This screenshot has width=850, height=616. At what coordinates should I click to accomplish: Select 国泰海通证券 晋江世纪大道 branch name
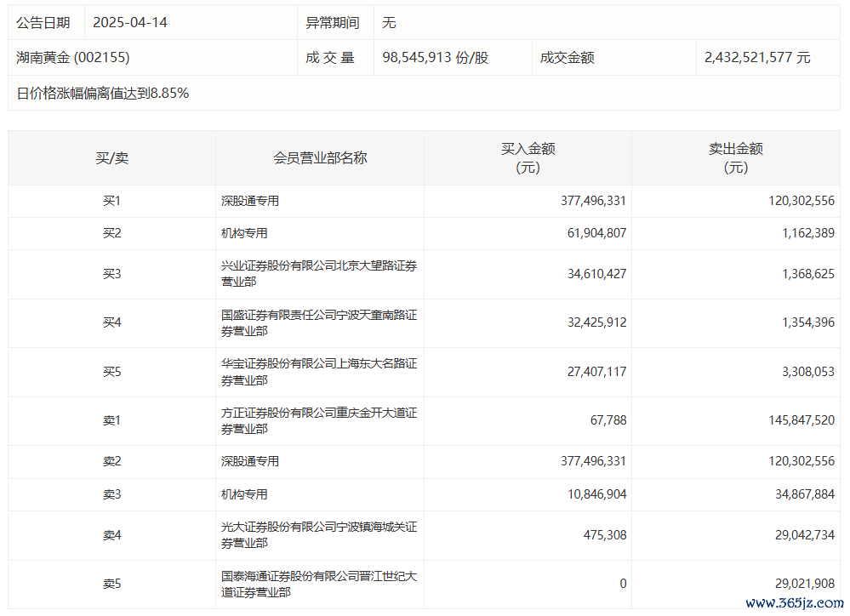319,585
